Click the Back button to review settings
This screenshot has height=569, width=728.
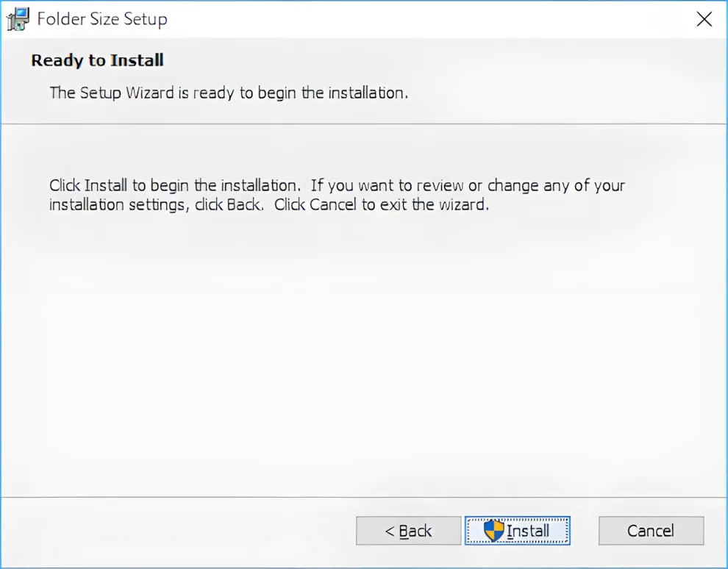coord(408,530)
